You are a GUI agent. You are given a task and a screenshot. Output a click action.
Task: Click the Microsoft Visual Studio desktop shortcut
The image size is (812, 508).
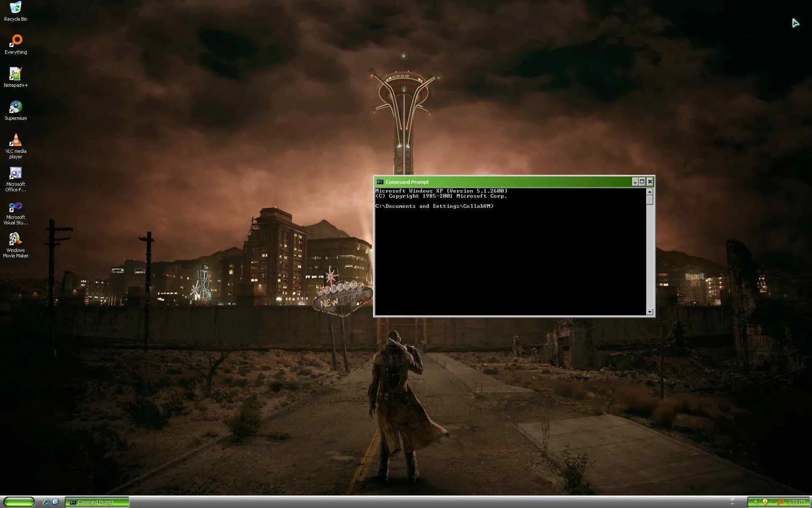[x=16, y=207]
